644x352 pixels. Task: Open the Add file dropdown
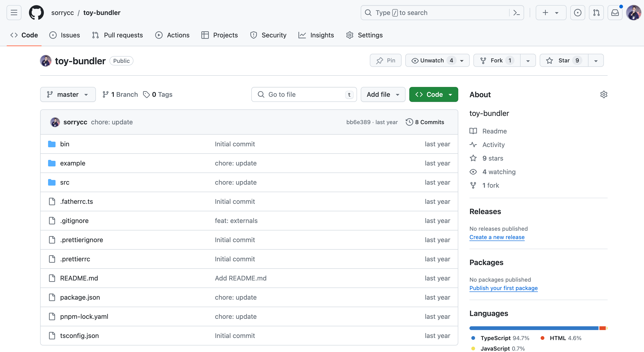[383, 94]
